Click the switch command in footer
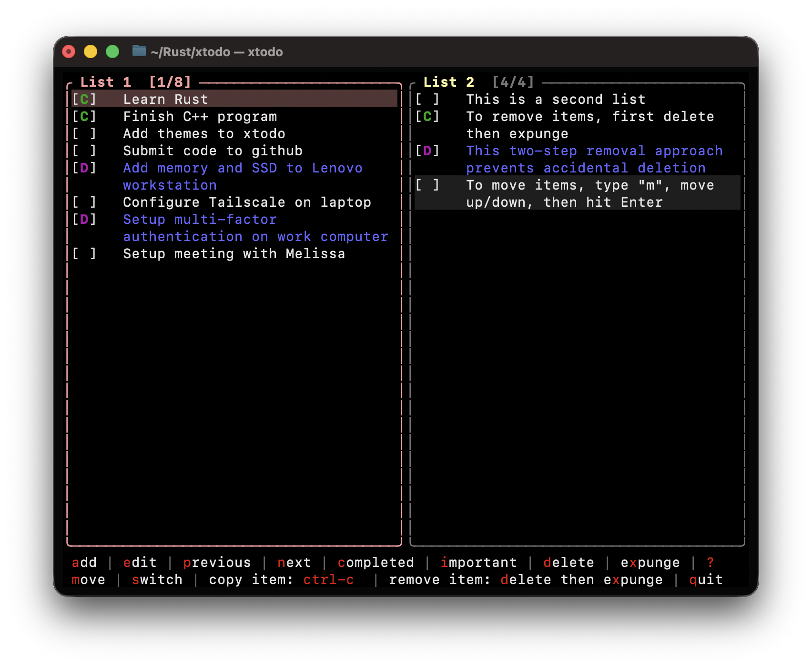Image resolution: width=812 pixels, height=667 pixels. (157, 579)
